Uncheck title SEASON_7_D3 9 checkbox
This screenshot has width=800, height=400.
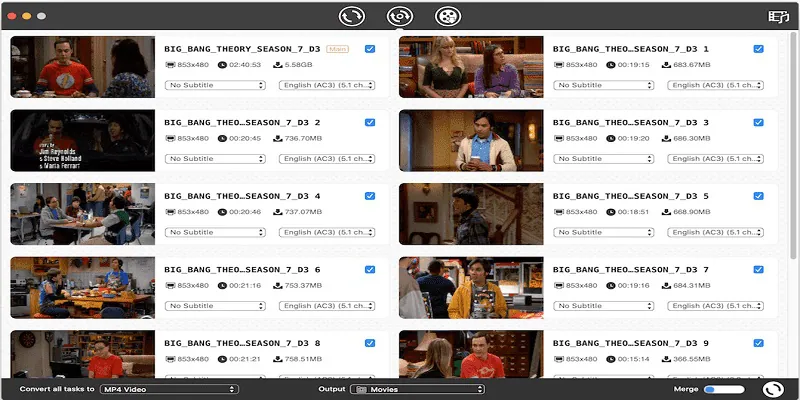759,343
